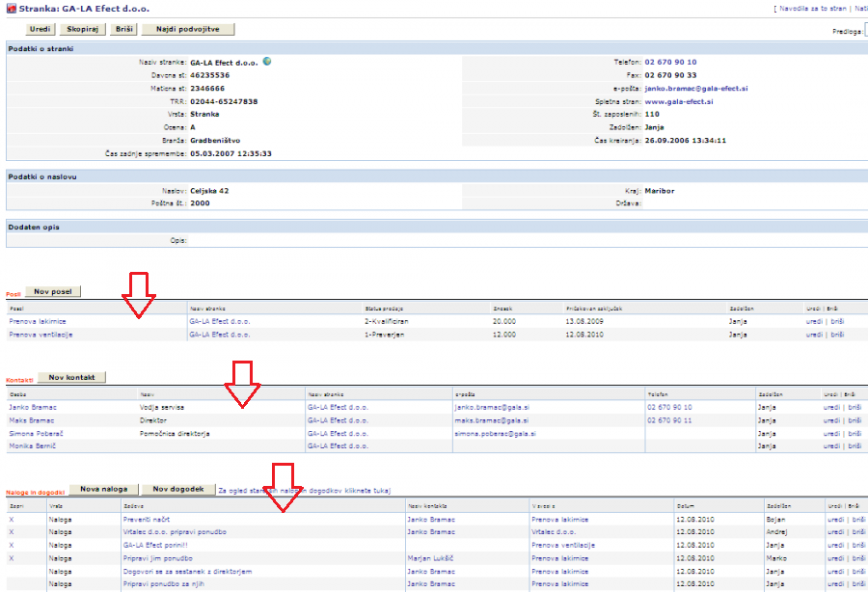Click the globe icon beside GA-LA Efect d.o.o.
The width and height of the screenshot is (868, 592).
pyautogui.click(x=267, y=62)
